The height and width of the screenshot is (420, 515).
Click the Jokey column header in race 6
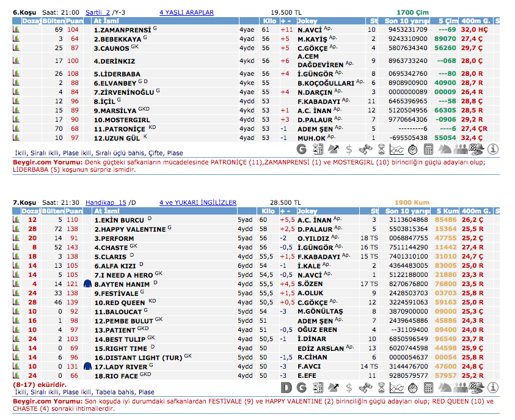307,21
